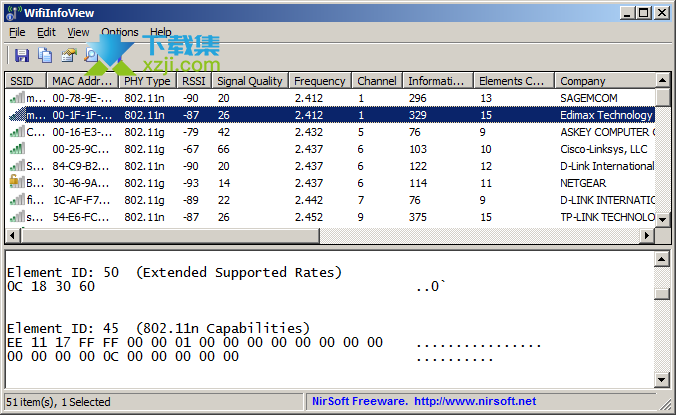Click lower pane scroll down arrow
Image resolution: width=676 pixels, height=415 pixels.
(662, 380)
